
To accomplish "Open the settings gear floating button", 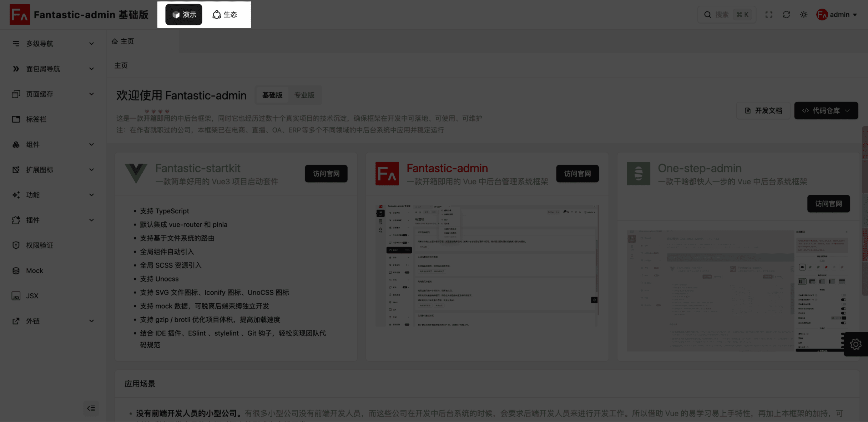I will 856,344.
